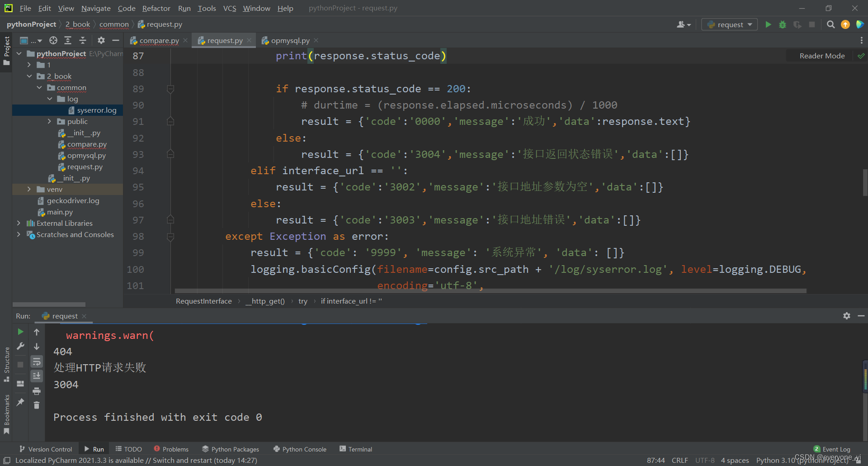Run with coverage icon in toolbar
868x466 pixels.
pyautogui.click(x=797, y=24)
